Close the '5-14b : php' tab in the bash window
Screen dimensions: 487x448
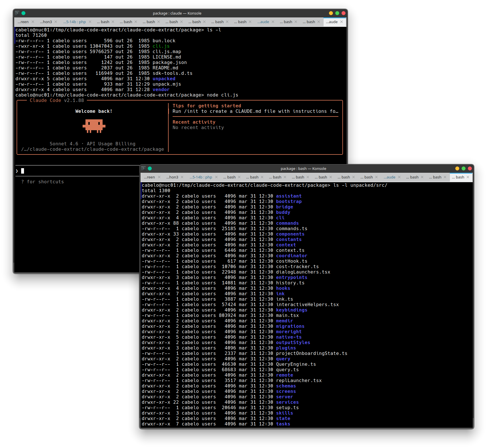pyautogui.click(x=216, y=177)
